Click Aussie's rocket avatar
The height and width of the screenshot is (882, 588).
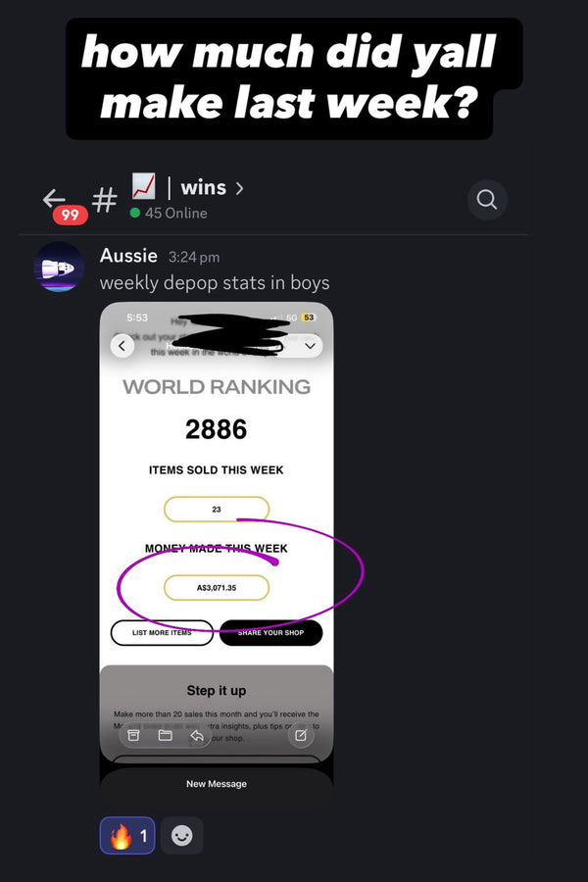pos(59,268)
